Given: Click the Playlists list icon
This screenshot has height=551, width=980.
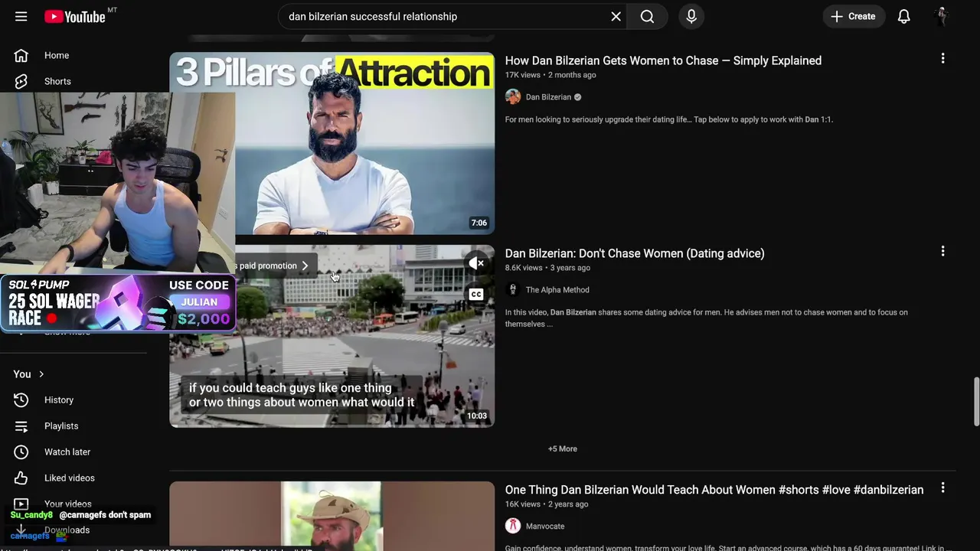Looking at the screenshot, I should (21, 426).
